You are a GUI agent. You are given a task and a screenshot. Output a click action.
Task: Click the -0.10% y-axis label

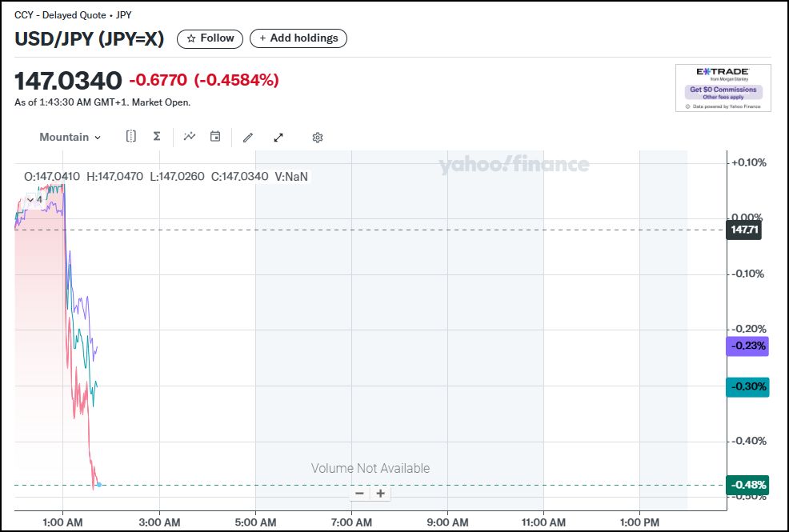coord(747,274)
